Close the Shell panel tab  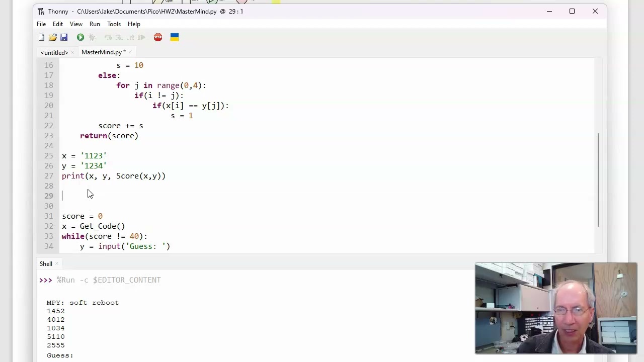click(x=57, y=264)
